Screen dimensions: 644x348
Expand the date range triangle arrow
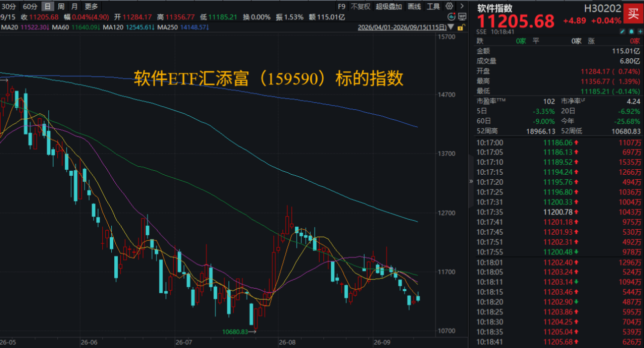[451, 27]
